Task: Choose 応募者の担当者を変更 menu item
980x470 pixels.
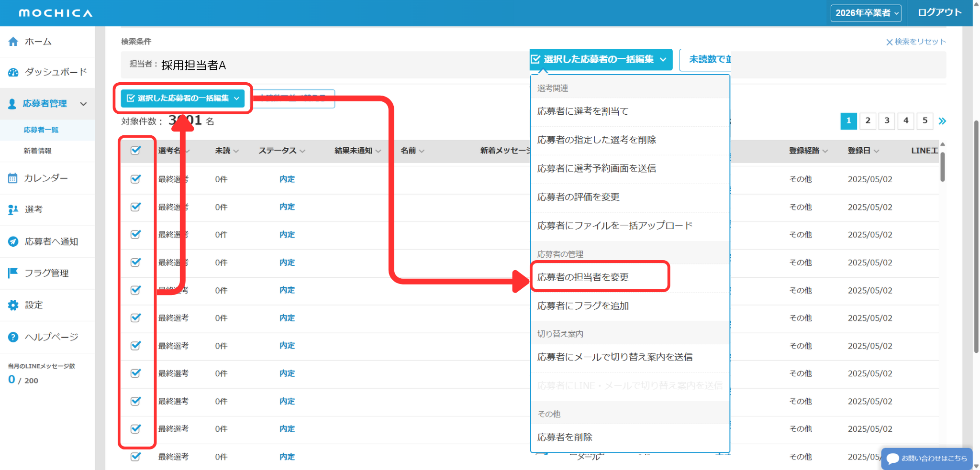Action: click(583, 277)
